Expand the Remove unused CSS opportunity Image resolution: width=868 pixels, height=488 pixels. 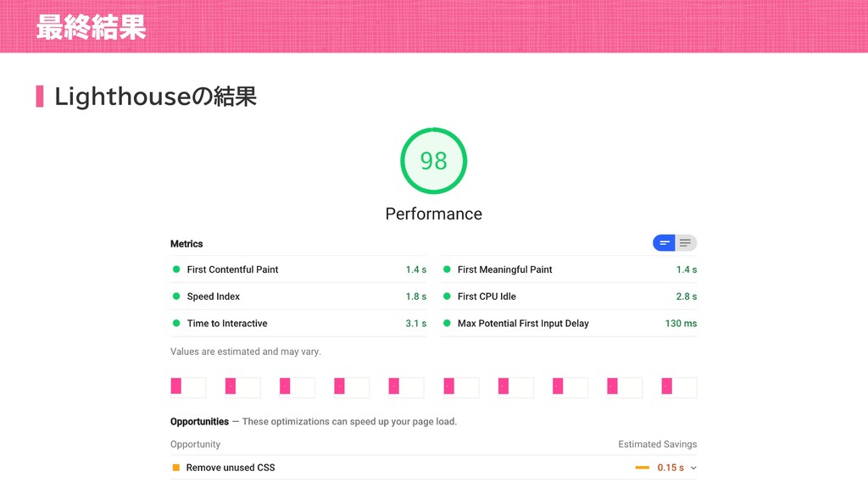[x=693, y=468]
